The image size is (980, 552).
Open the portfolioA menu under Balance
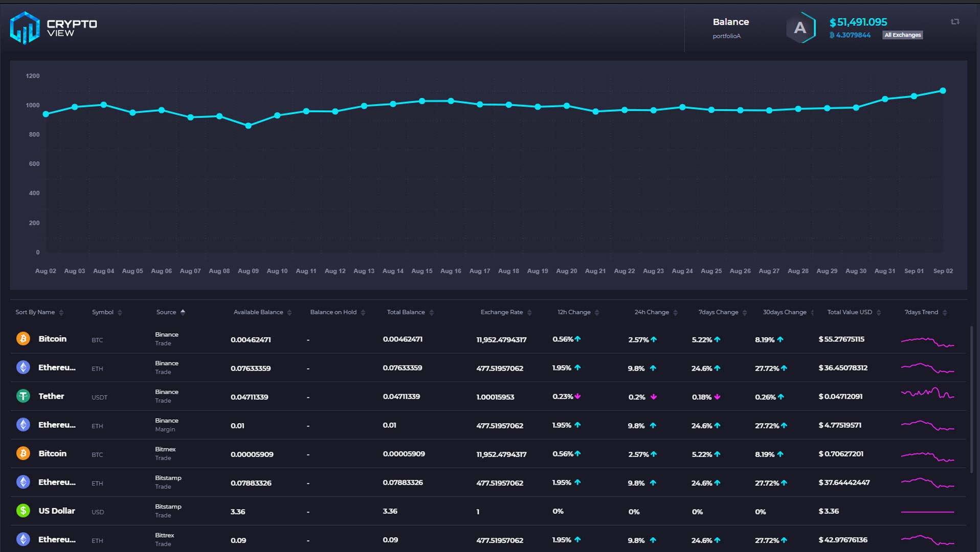click(727, 36)
